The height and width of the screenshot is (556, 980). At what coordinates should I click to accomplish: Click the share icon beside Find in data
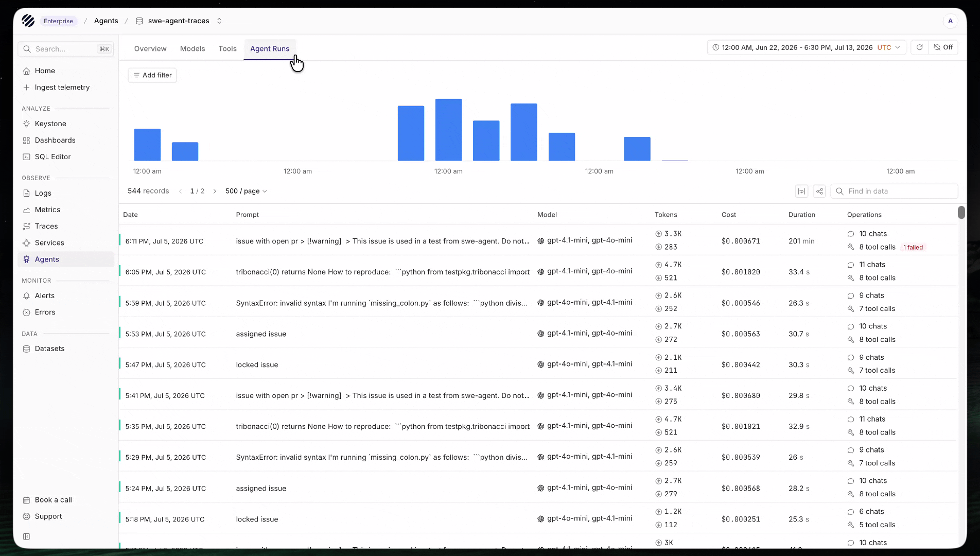[x=819, y=191]
